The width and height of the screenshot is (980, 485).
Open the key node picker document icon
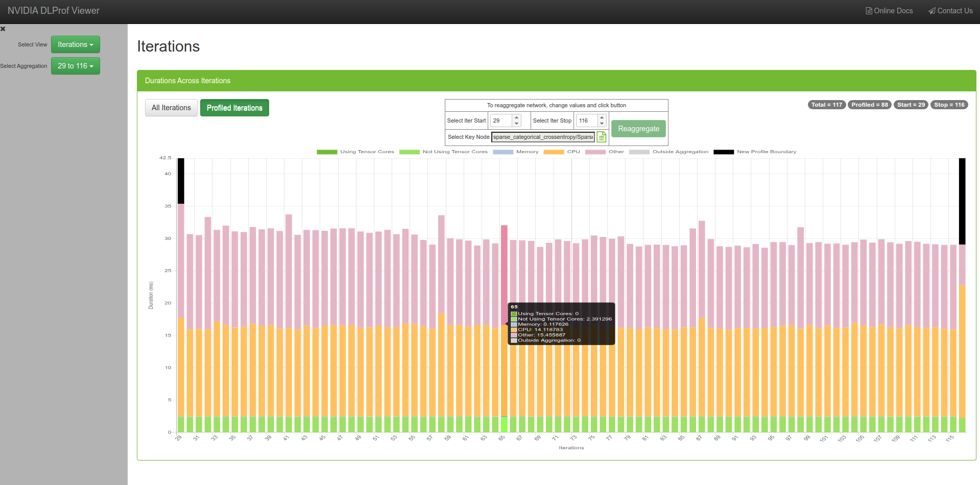[x=602, y=137]
